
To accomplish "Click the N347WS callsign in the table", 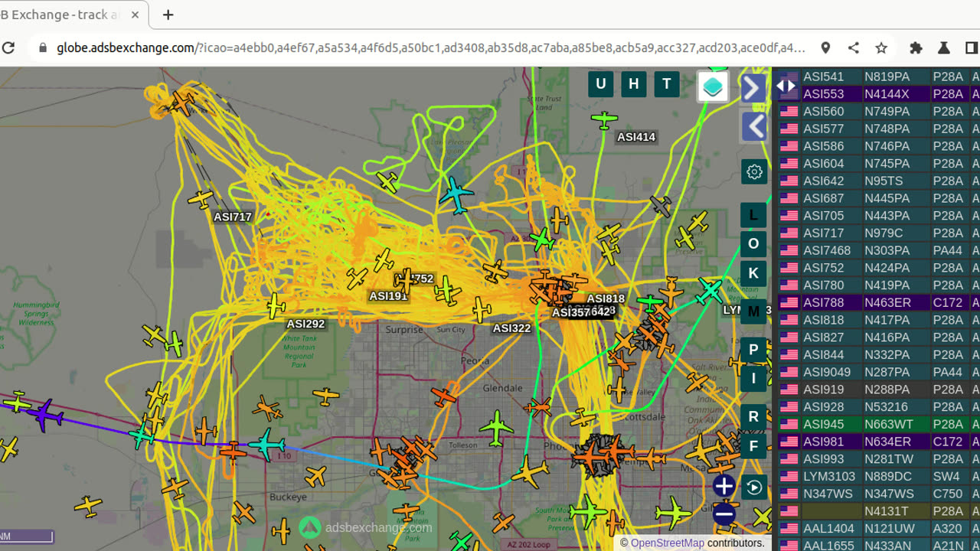I will [x=828, y=494].
